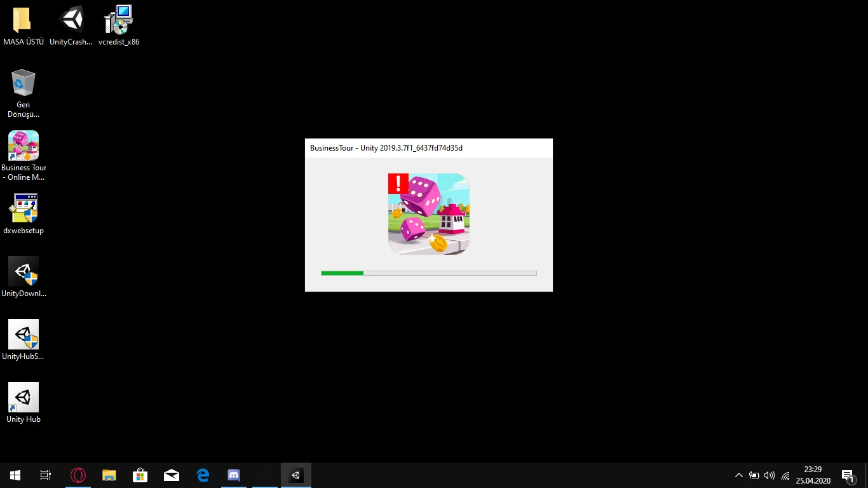Screen dimensions: 868x488
Task: Open the Action Center notifications
Action: 848,475
